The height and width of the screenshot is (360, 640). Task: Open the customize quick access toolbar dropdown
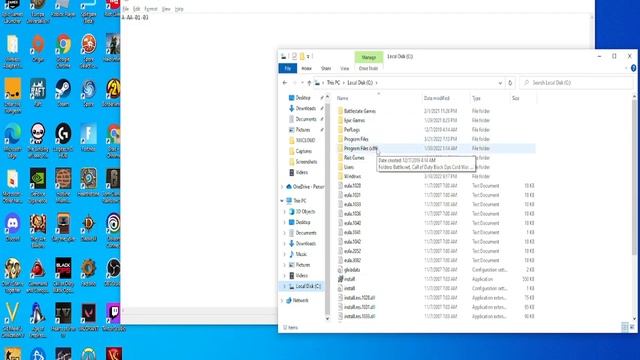tap(308, 57)
